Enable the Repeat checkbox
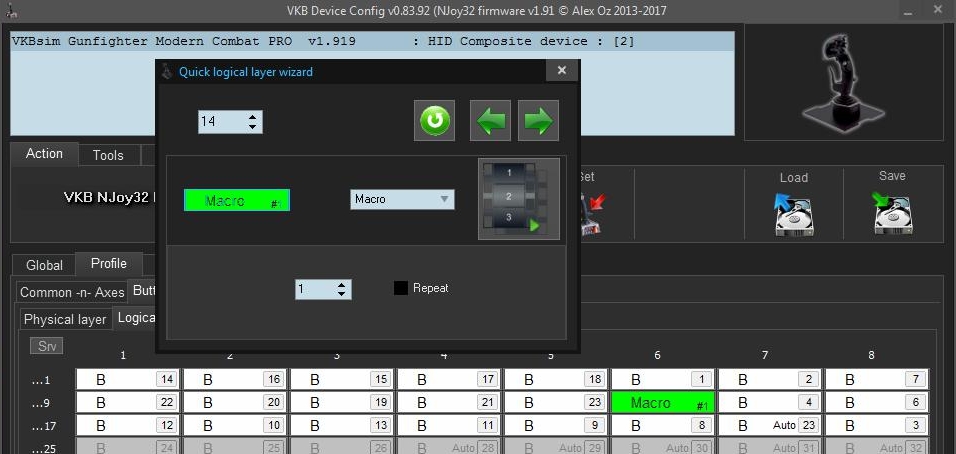Screen dimensions: 956x454 click(401, 288)
